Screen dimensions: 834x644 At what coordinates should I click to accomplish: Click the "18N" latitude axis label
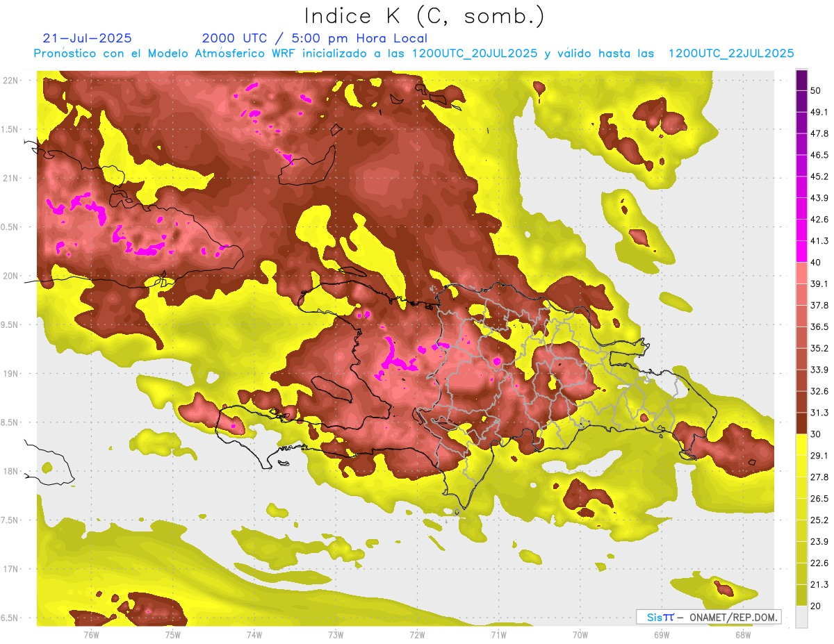(x=10, y=471)
